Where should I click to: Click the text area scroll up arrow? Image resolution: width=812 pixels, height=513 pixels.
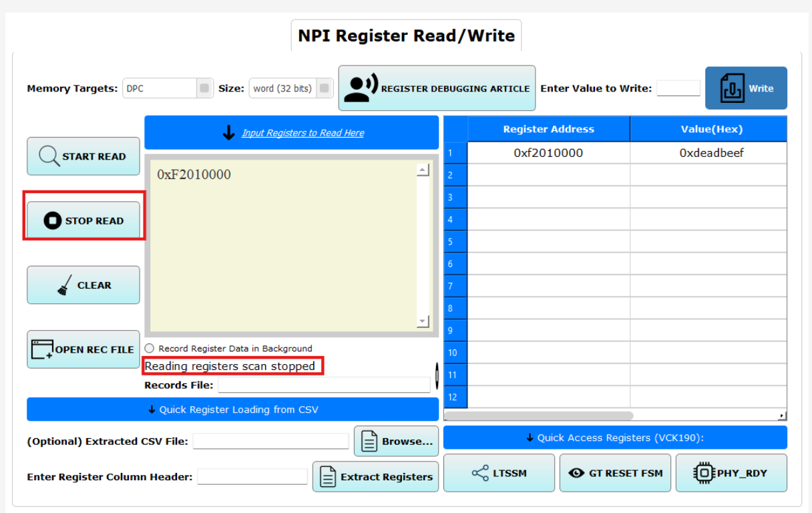[x=423, y=170]
